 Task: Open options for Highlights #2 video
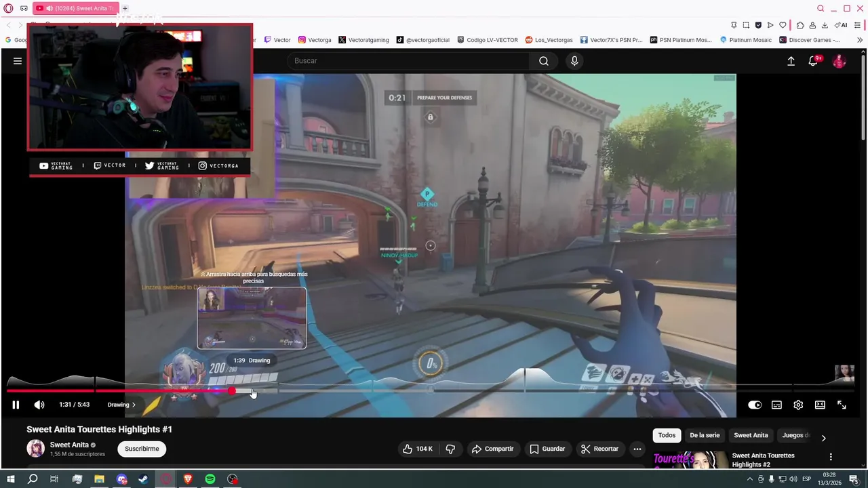click(x=831, y=457)
